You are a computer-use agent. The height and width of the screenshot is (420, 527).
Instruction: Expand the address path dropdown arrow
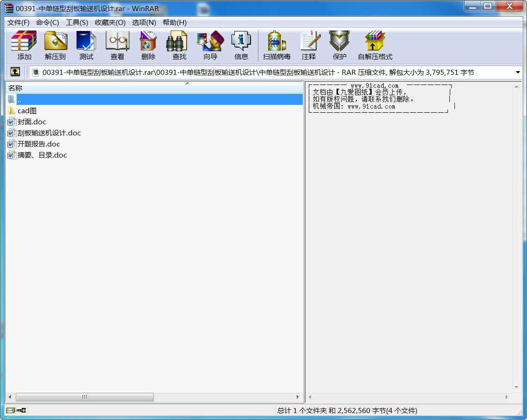[517, 73]
